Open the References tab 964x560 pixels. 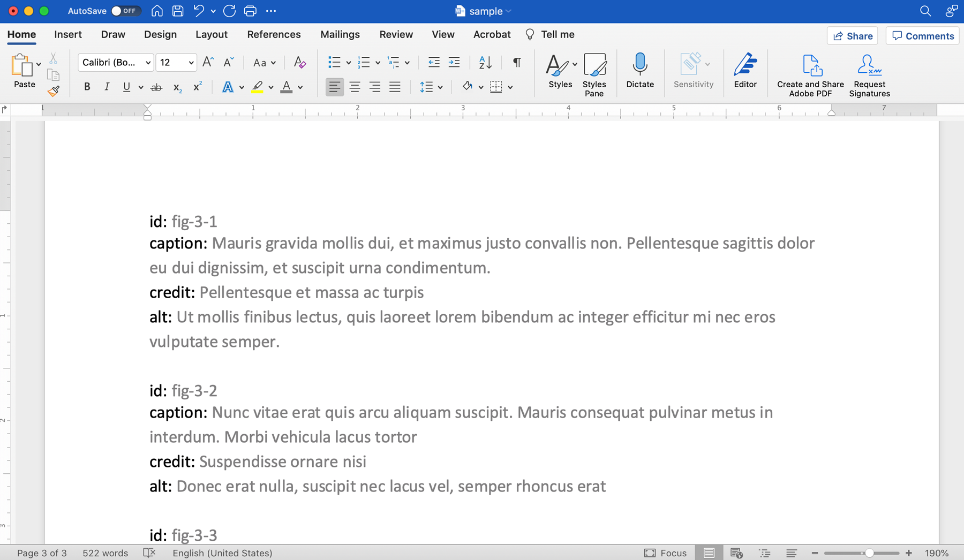(x=274, y=34)
